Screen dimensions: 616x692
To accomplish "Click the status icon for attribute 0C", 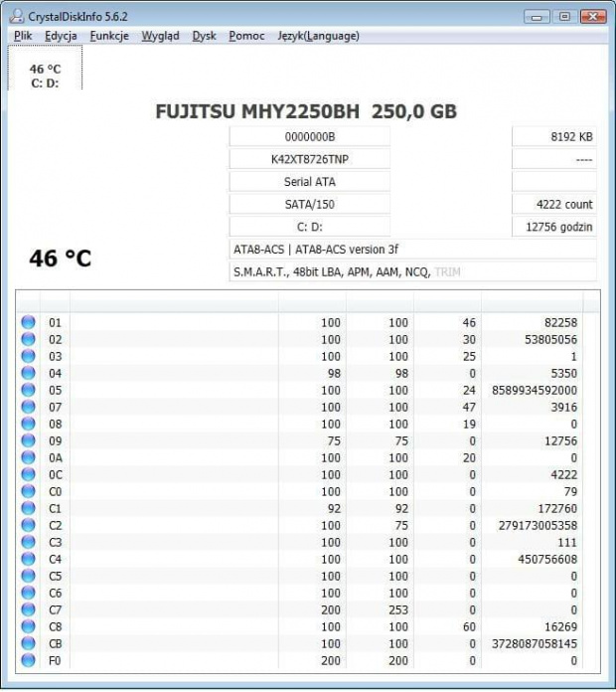I will tap(28, 474).
